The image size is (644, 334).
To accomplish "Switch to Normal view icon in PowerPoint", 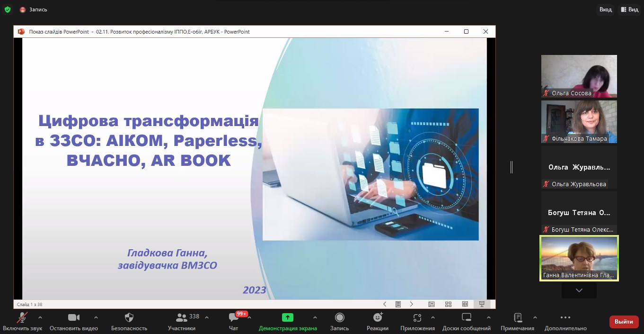I will point(432,304).
